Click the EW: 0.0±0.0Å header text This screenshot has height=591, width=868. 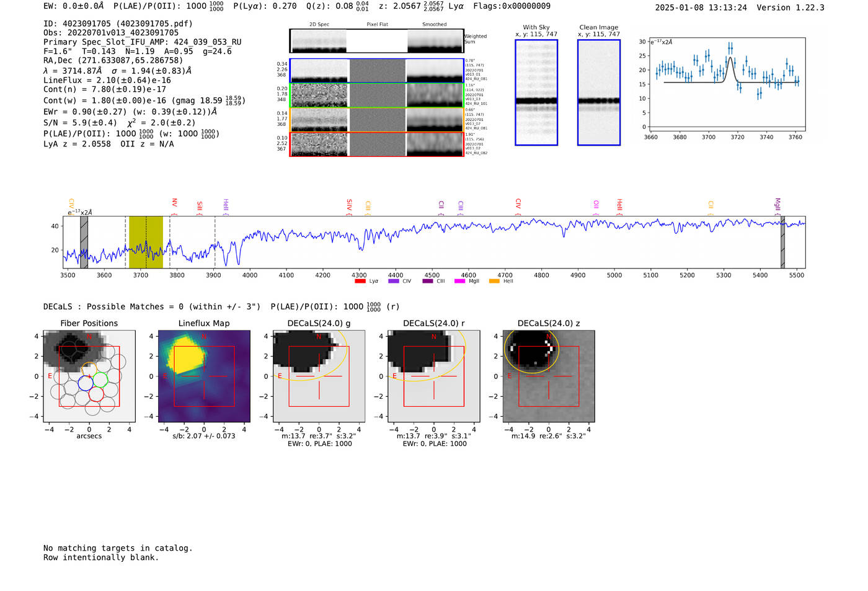(x=74, y=6)
